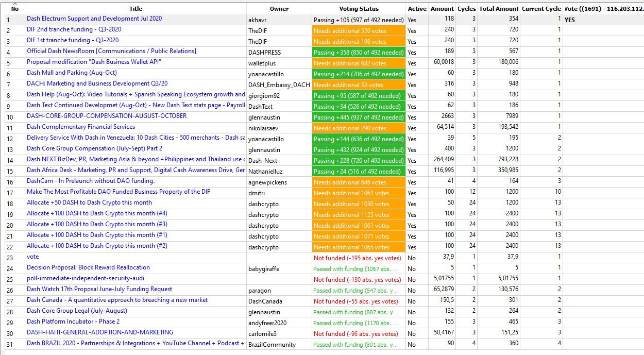This screenshot has width=644, height=355.
Task: Open Dash BRAZIL 2020 Partnerships proposal link
Action: tap(136, 343)
